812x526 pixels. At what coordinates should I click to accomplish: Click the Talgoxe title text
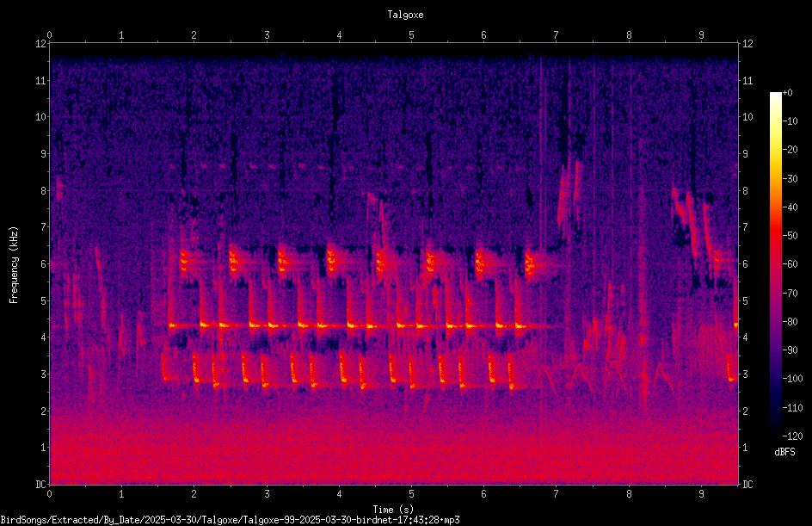click(x=405, y=15)
